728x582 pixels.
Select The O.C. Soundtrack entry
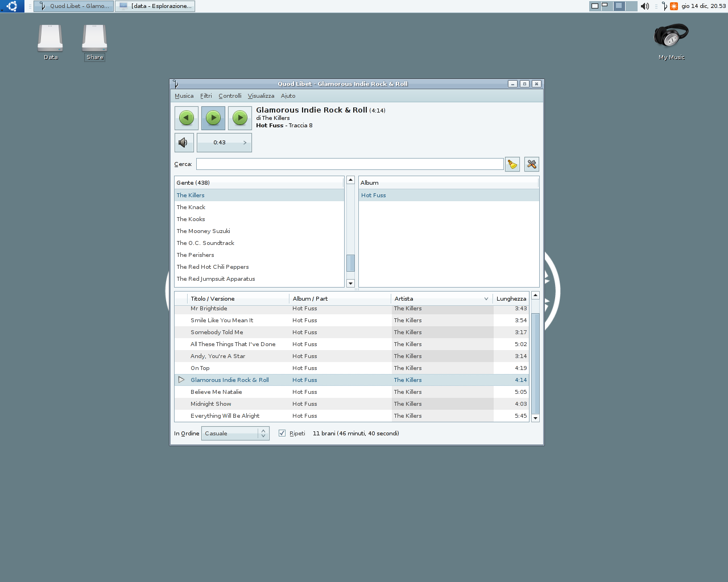tap(259, 243)
